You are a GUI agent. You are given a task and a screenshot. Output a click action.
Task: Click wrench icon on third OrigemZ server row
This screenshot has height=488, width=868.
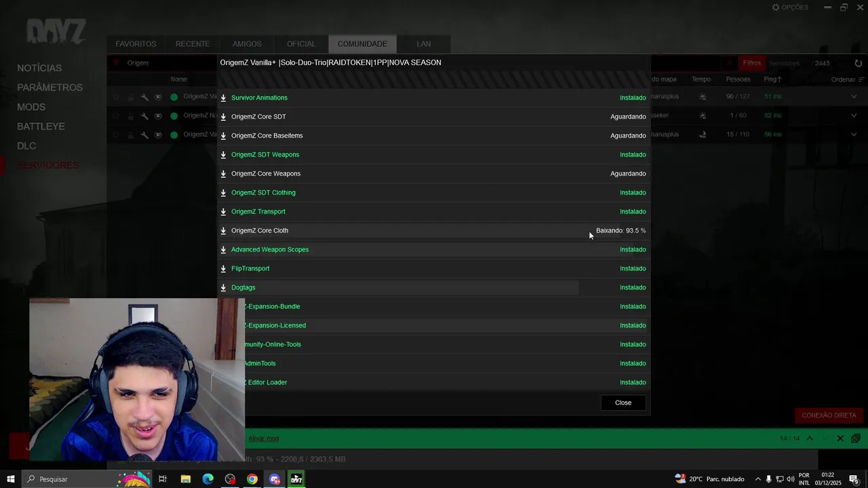coord(144,135)
